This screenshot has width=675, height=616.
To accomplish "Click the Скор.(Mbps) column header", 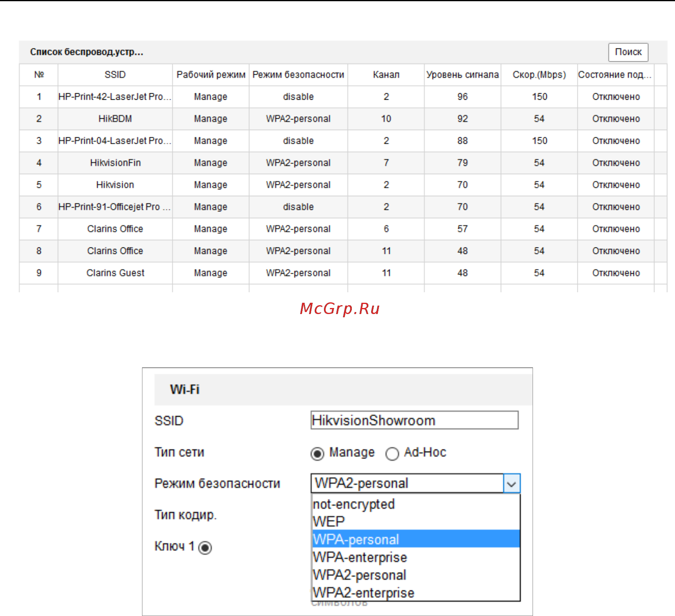I will pos(539,75).
